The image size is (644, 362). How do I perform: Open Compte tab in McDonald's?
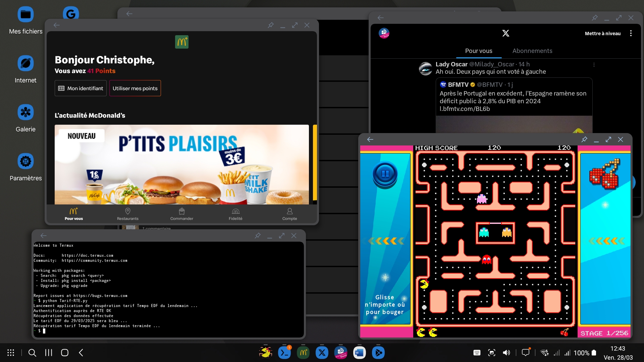[289, 215]
